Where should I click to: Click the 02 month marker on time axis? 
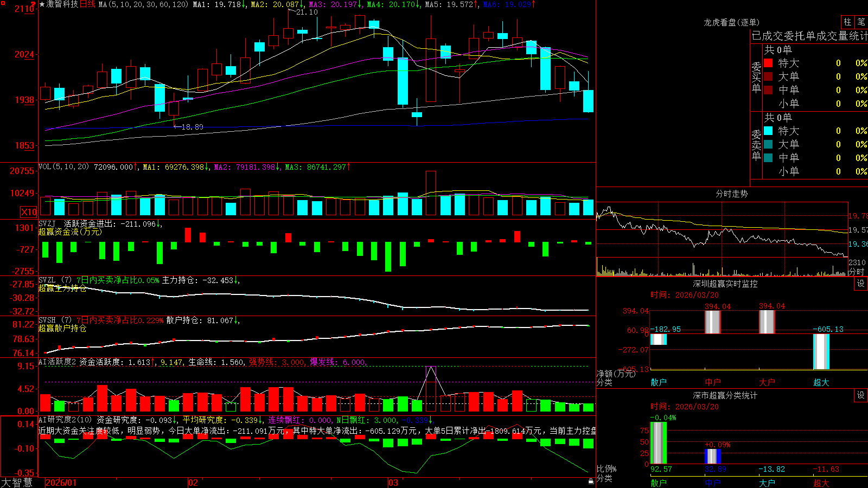click(193, 483)
